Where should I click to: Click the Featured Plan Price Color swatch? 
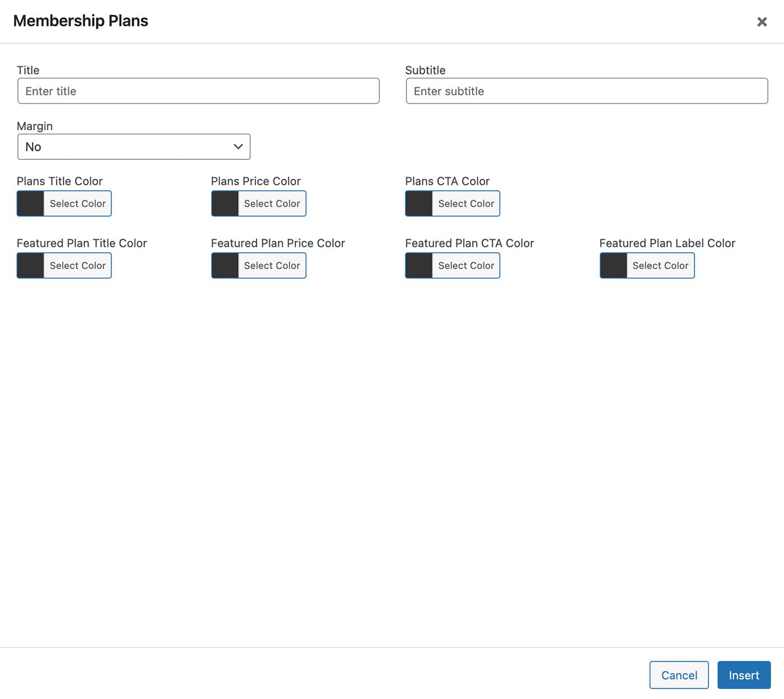(225, 265)
